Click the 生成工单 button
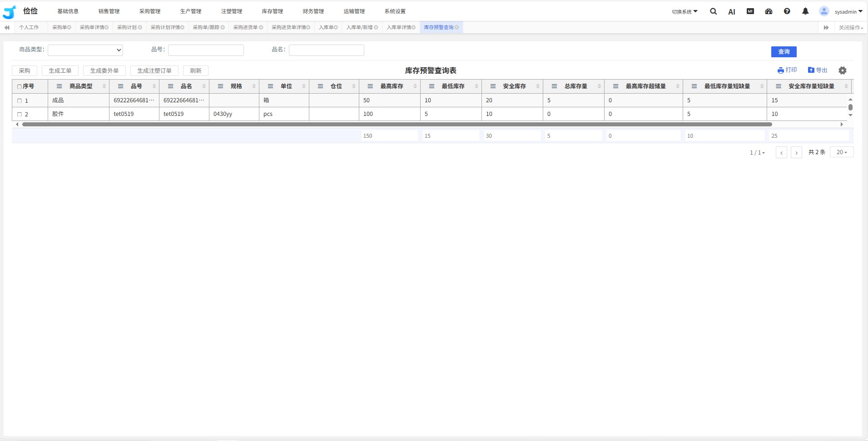 [x=60, y=71]
